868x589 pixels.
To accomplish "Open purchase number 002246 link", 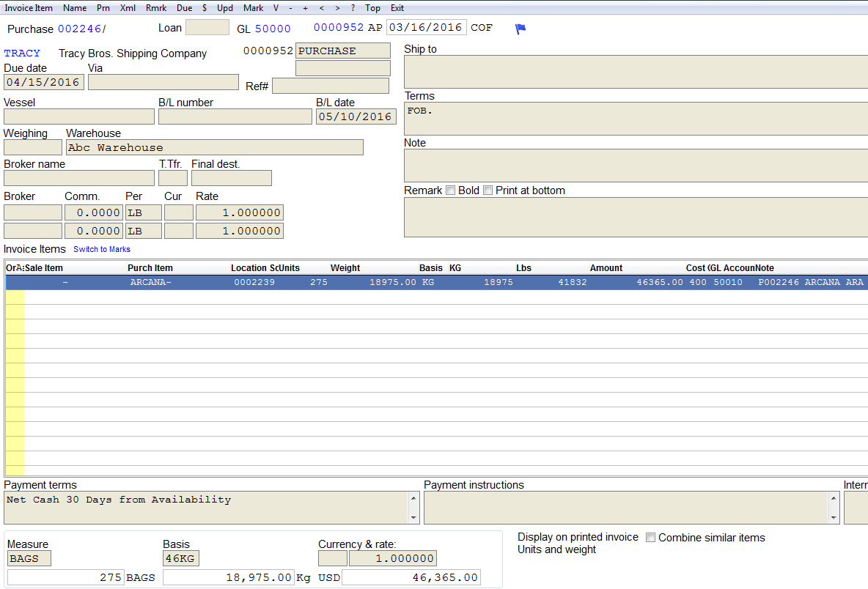I will click(x=80, y=29).
